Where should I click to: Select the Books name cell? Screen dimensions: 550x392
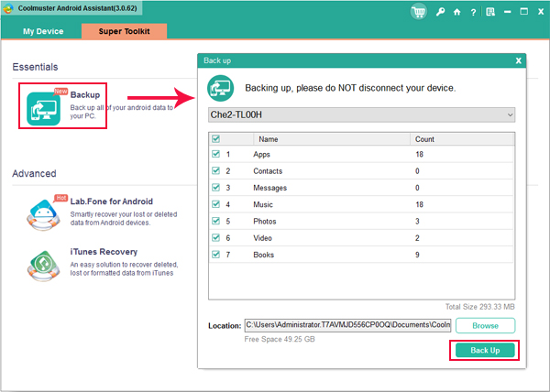click(x=264, y=255)
